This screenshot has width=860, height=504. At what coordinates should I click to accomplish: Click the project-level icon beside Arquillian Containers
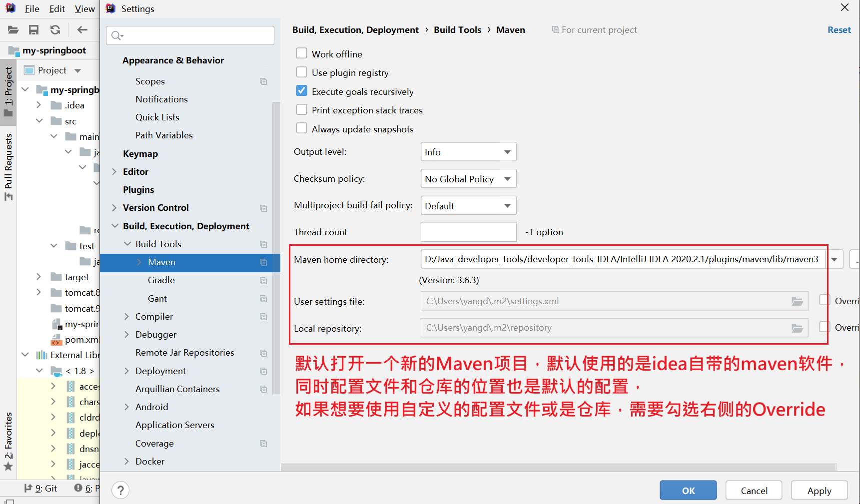pos(263,389)
